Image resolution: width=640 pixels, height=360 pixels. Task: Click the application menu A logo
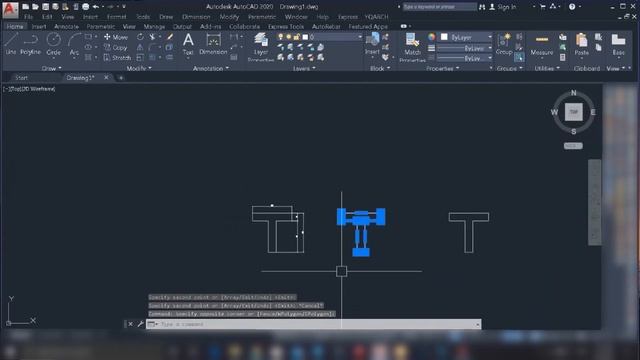(x=10, y=10)
